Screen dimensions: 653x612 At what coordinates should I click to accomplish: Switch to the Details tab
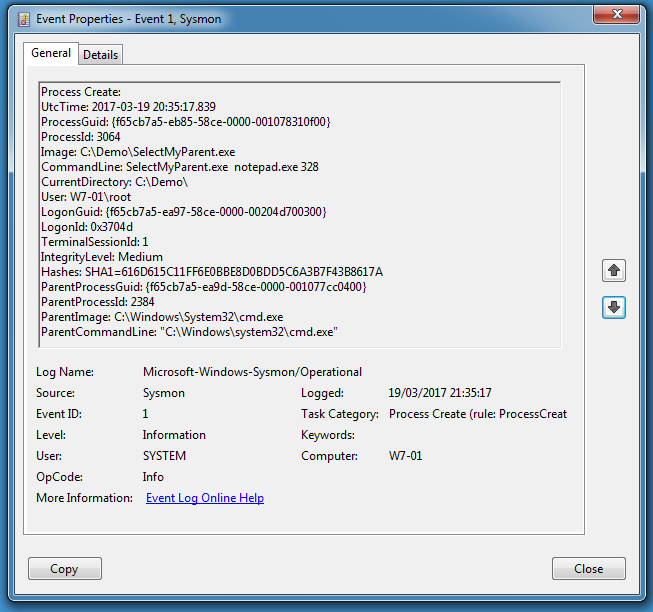pos(100,55)
